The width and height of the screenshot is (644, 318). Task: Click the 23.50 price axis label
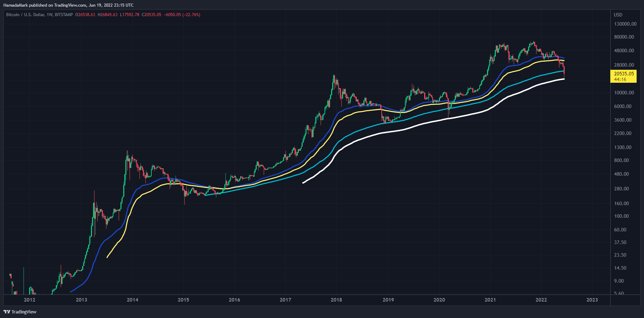[620, 255]
